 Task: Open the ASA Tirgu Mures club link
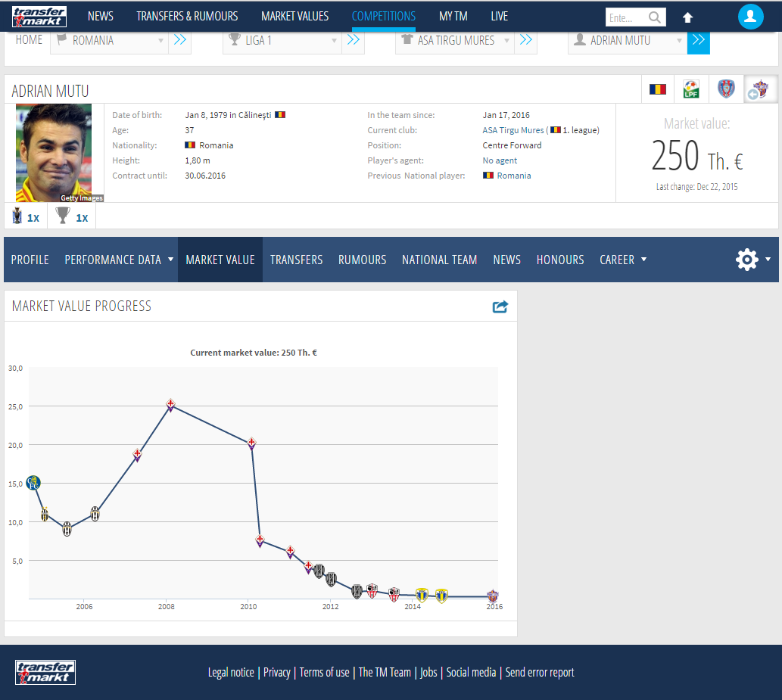click(x=513, y=130)
